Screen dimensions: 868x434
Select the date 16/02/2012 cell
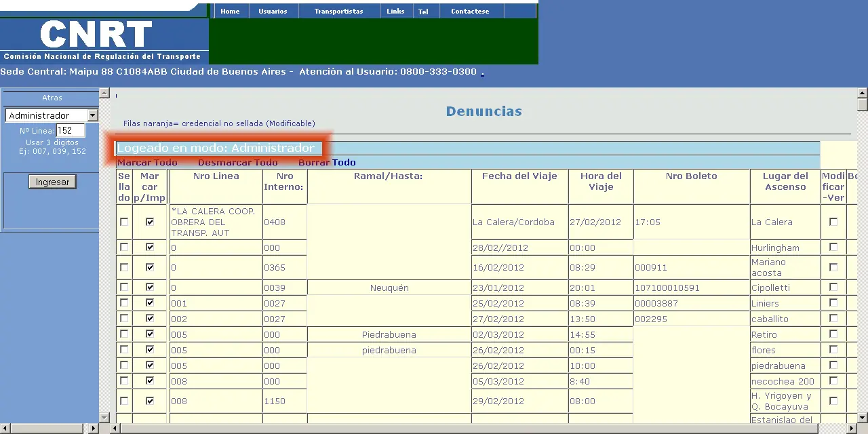pos(520,267)
